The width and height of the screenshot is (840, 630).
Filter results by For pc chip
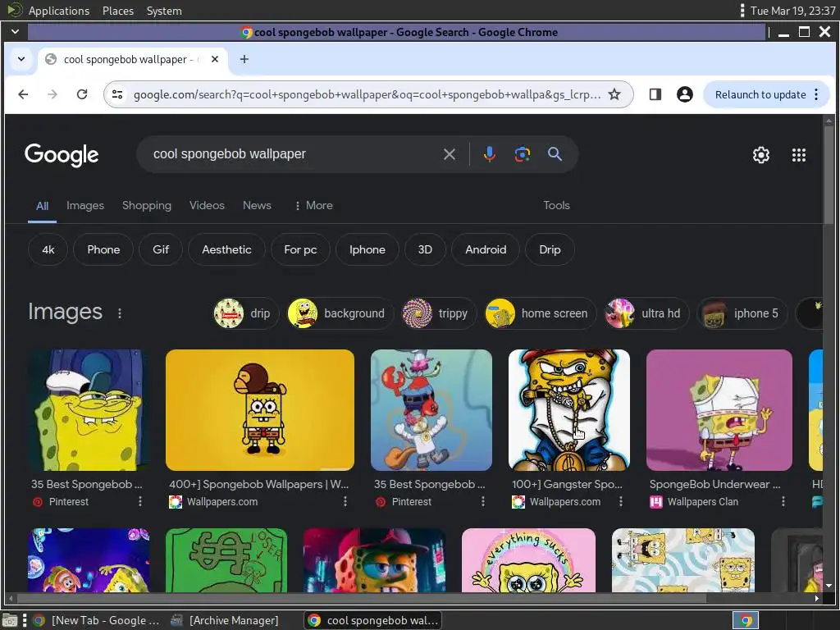click(x=300, y=249)
